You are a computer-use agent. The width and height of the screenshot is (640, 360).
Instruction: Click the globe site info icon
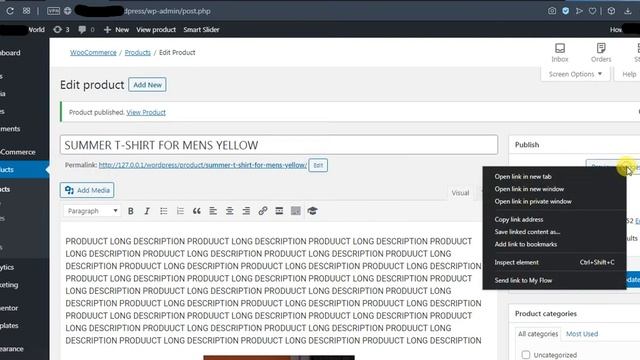pos(68,11)
